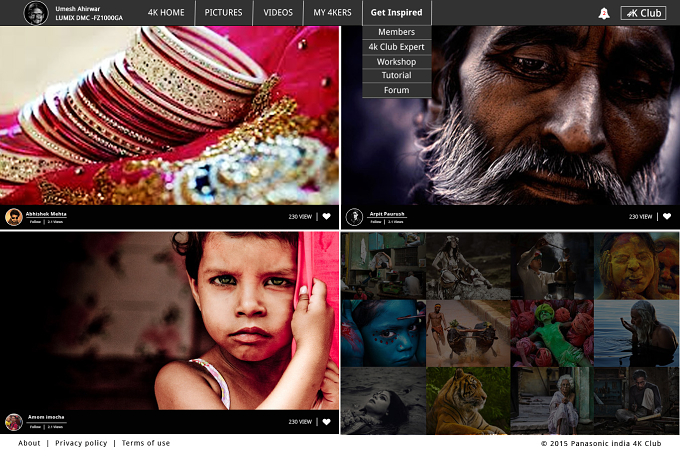The image size is (680, 457).
Task: Like the child portrait with heart icon
Action: [327, 421]
